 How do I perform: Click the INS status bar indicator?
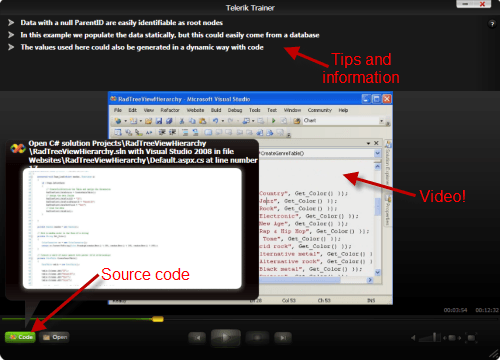click(371, 300)
